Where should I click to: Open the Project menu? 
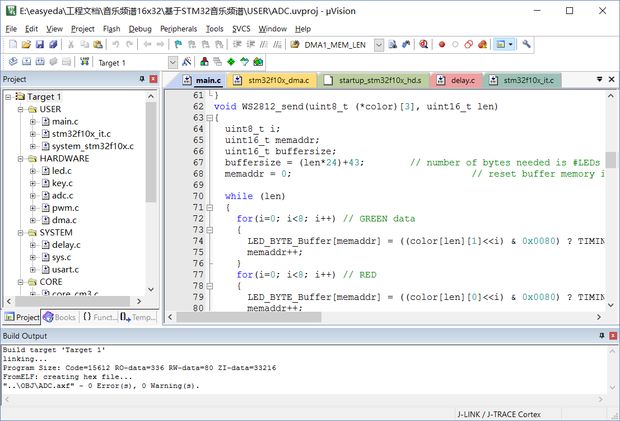pos(83,29)
